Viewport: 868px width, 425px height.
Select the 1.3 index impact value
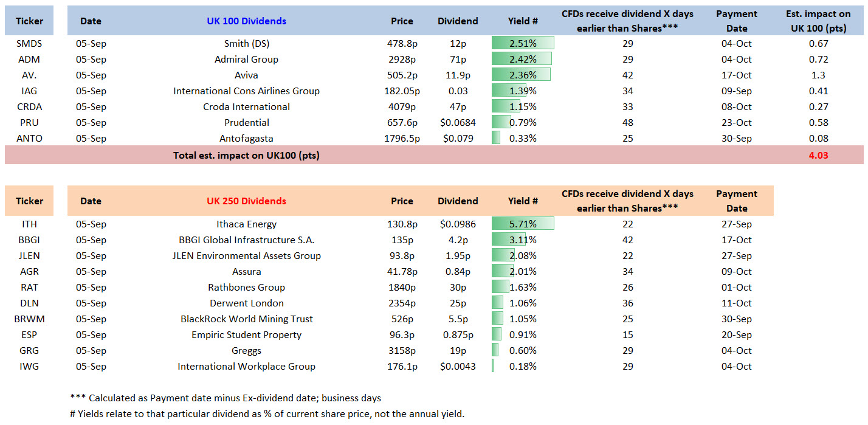818,75
